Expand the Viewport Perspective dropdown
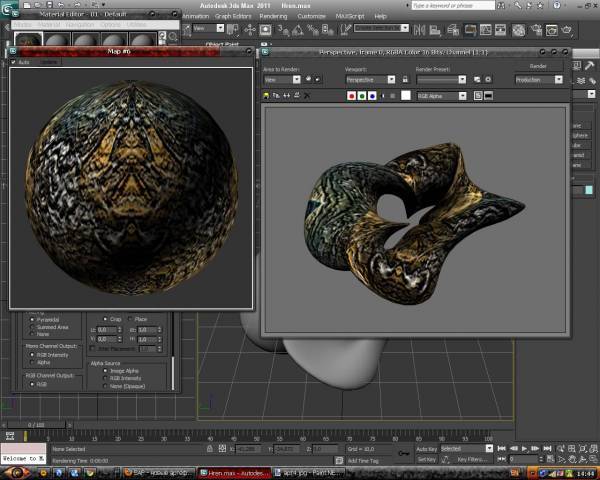 (370, 79)
